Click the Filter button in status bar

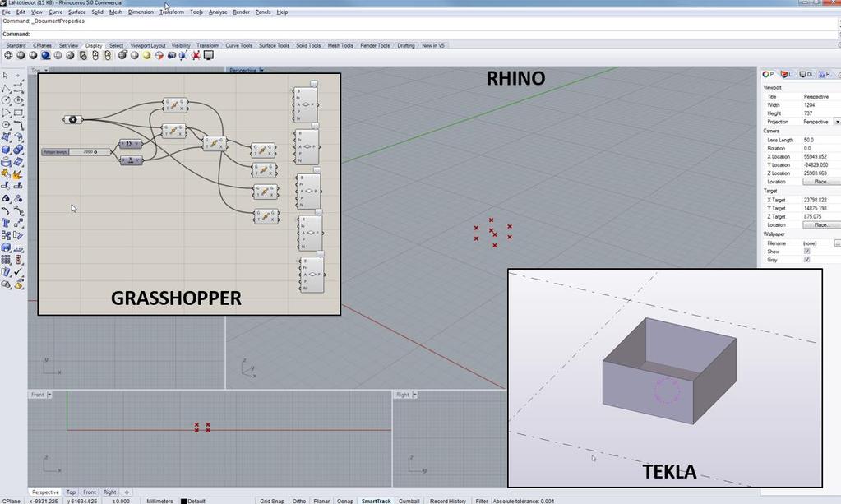(x=482, y=501)
